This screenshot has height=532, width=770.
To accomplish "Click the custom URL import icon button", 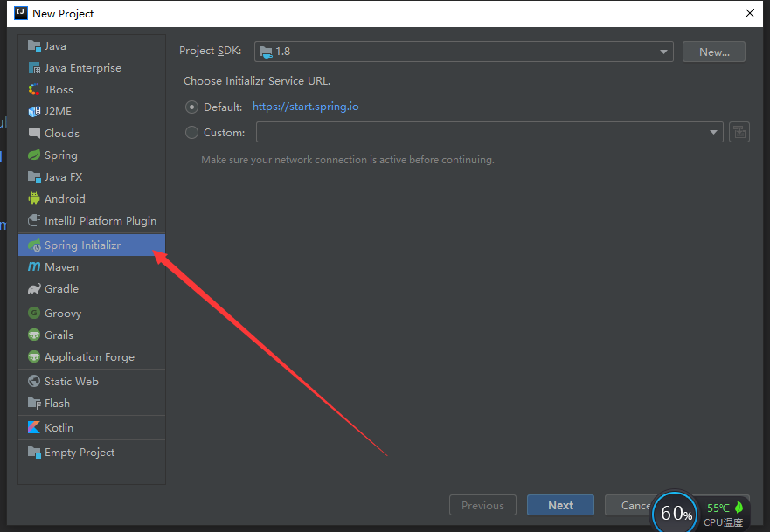I will point(739,132).
